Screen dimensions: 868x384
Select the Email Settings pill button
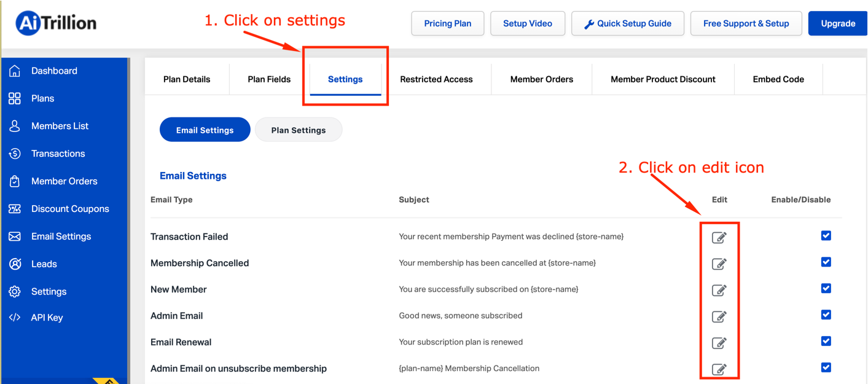[x=205, y=130]
